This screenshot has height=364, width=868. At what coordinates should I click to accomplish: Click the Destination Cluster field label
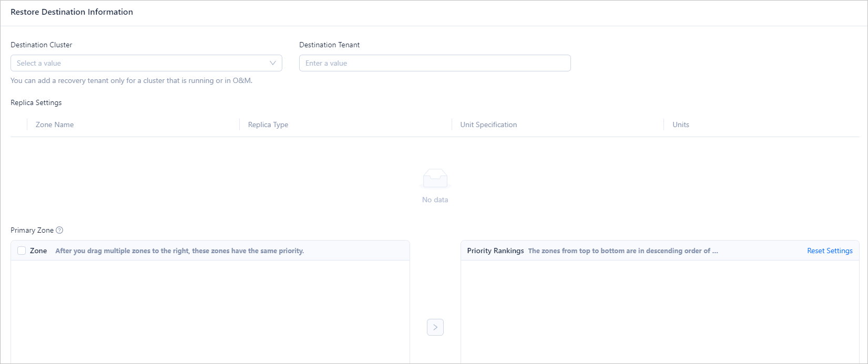42,45
